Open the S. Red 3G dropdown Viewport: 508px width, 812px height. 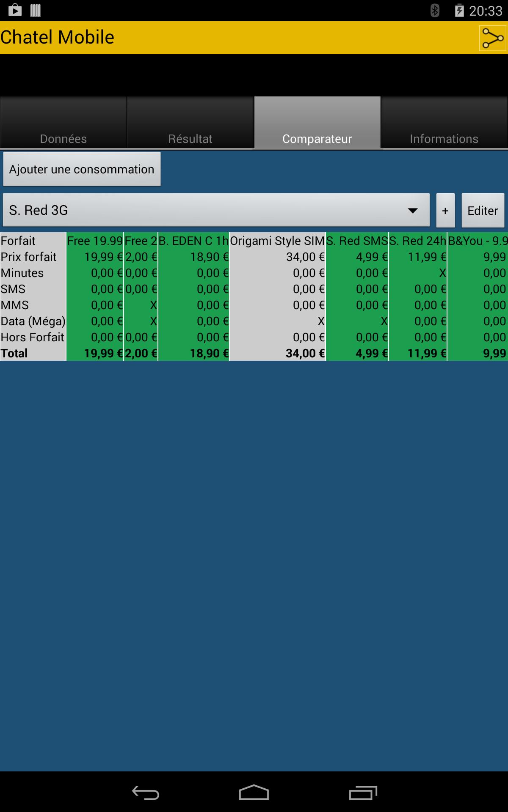[x=216, y=210]
